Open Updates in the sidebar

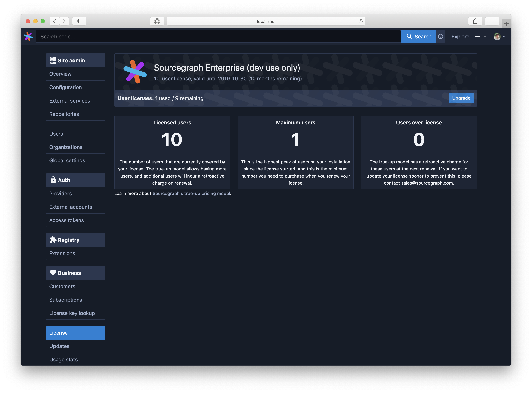75,346
